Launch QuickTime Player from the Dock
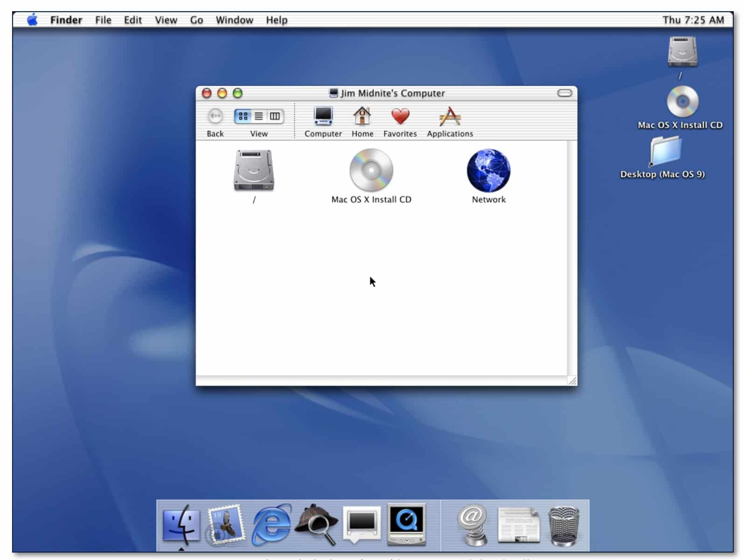The image size is (744, 560). 406,525
